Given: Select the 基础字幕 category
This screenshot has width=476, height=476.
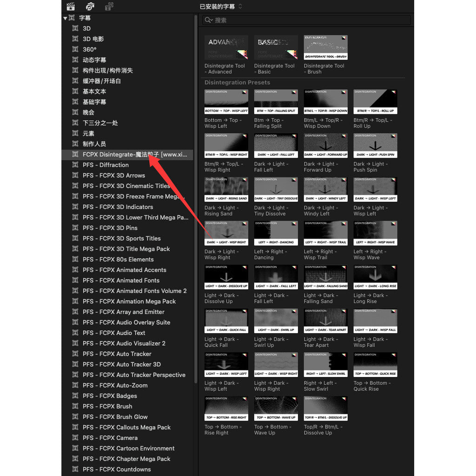Looking at the screenshot, I should (127, 102).
